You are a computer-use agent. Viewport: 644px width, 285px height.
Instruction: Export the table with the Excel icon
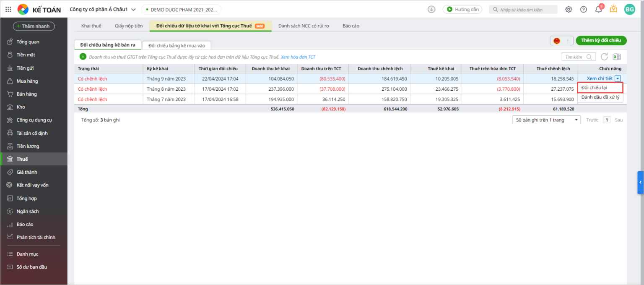click(616, 57)
